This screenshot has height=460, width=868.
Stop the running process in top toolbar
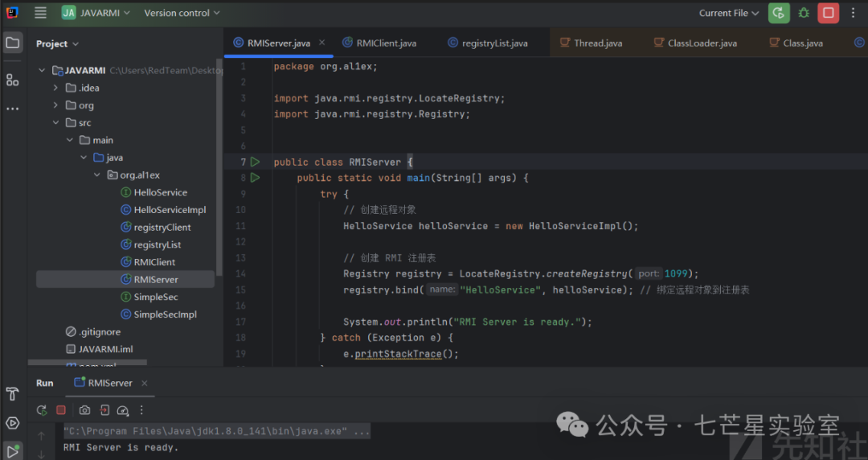click(x=828, y=13)
